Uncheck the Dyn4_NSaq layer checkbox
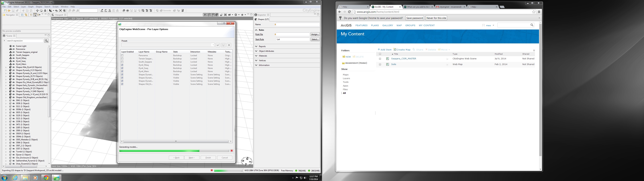Viewport: 644px width, 181px height. [122, 65]
